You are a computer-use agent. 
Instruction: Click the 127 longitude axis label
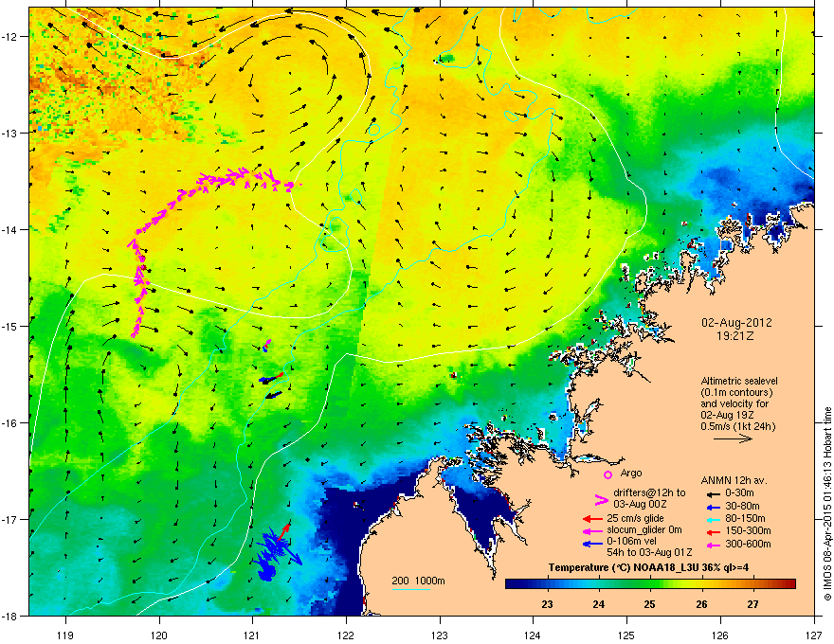coord(814,635)
